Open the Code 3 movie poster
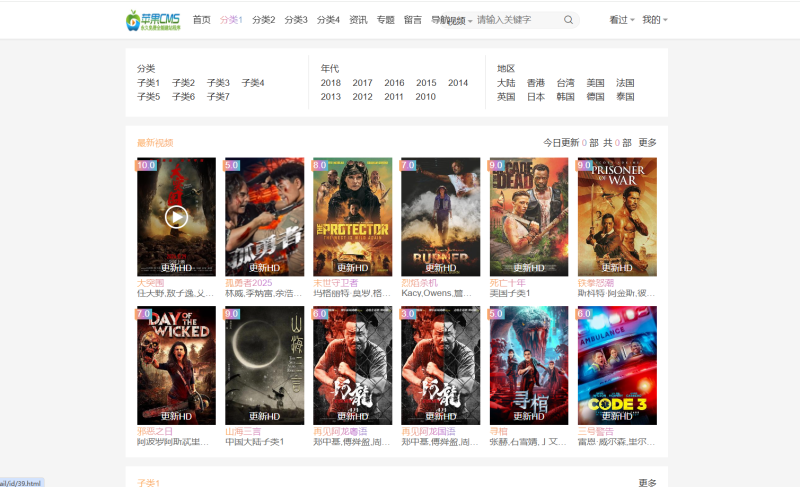Screen dimensions: 800x487 pos(616,365)
